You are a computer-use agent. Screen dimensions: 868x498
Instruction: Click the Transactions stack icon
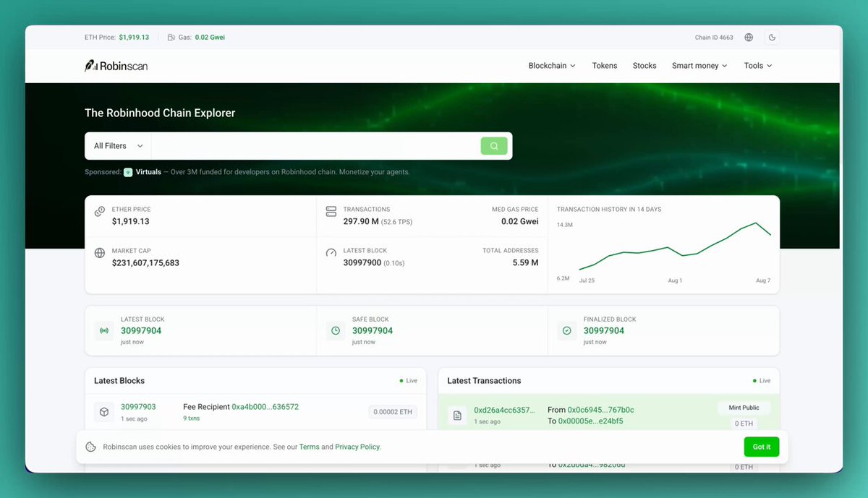coord(331,212)
